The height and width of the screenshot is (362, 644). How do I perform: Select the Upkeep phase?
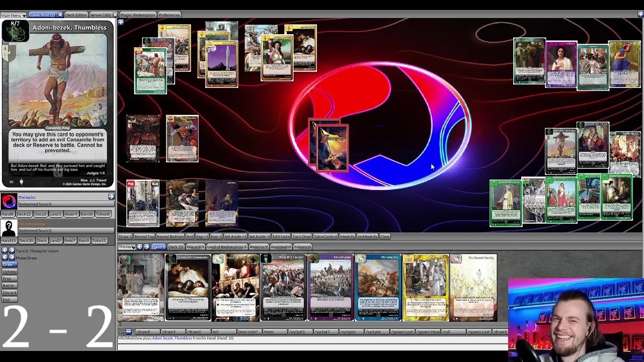9,271
